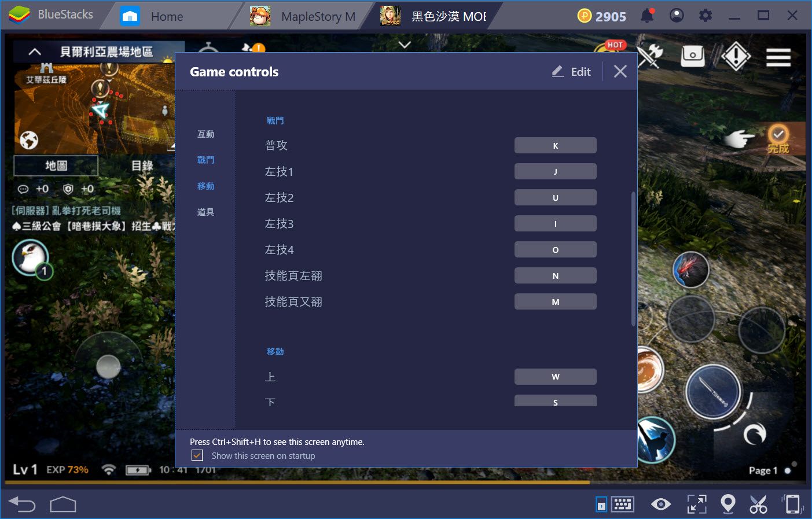The width and height of the screenshot is (812, 519).
Task: Click the Game controls scrollbar
Action: (x=633, y=259)
